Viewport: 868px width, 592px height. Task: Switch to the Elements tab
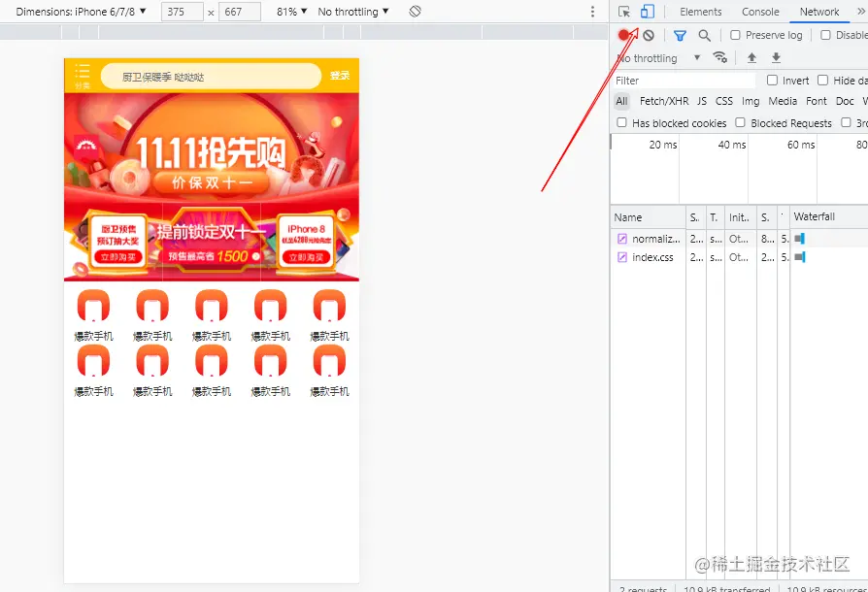pos(701,12)
